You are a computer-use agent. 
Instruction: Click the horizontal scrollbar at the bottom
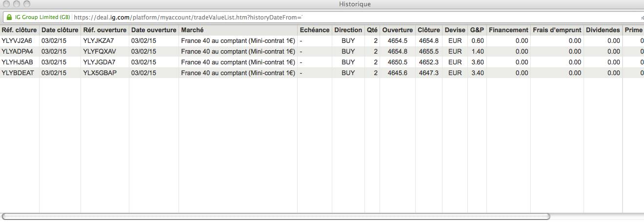tap(276, 216)
